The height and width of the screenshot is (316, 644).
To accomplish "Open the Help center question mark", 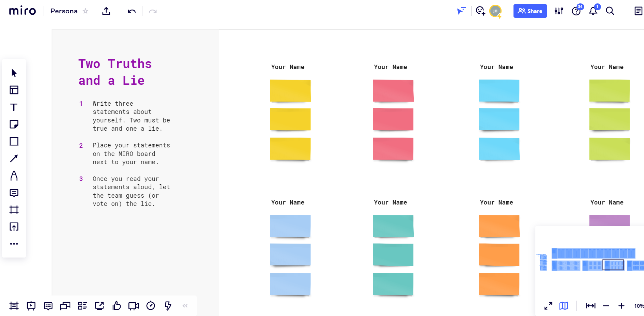I will 576,11.
